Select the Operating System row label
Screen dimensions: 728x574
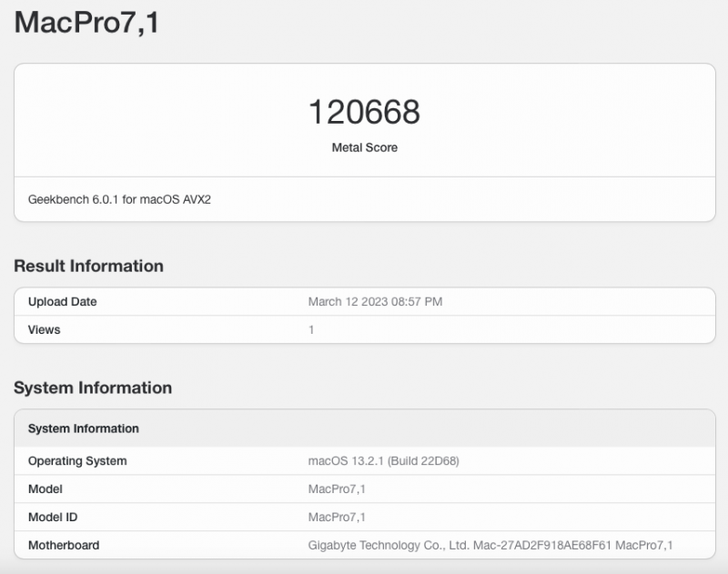click(77, 460)
